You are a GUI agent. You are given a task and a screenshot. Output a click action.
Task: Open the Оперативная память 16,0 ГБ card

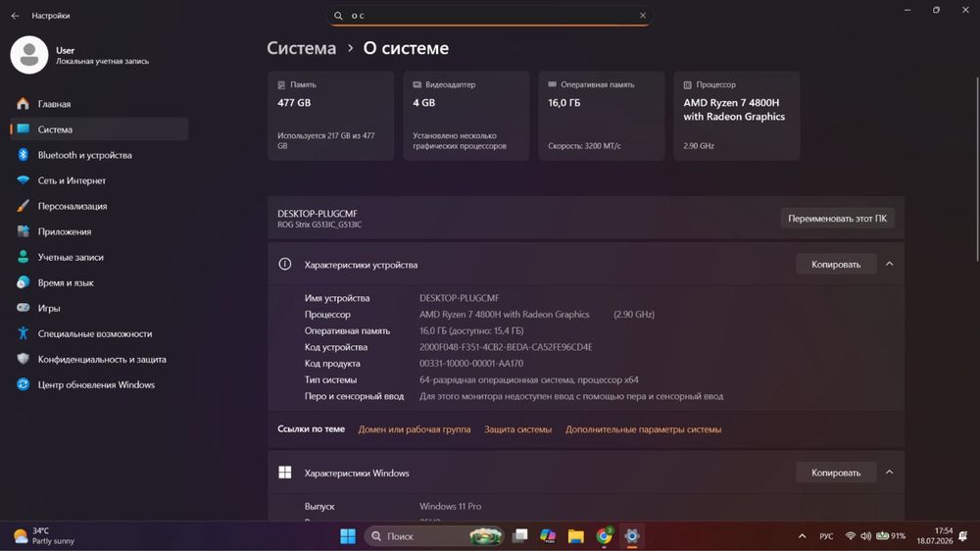pos(602,116)
